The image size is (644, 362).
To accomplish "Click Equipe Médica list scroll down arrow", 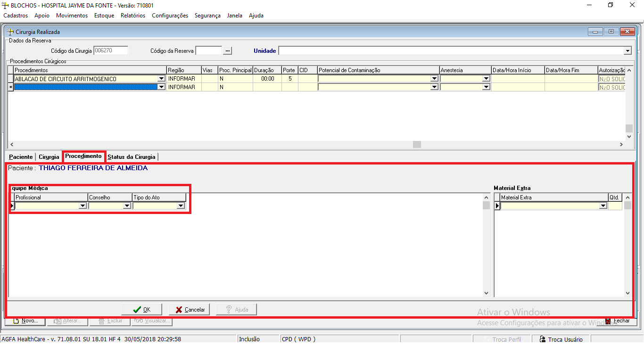I will pos(487,293).
